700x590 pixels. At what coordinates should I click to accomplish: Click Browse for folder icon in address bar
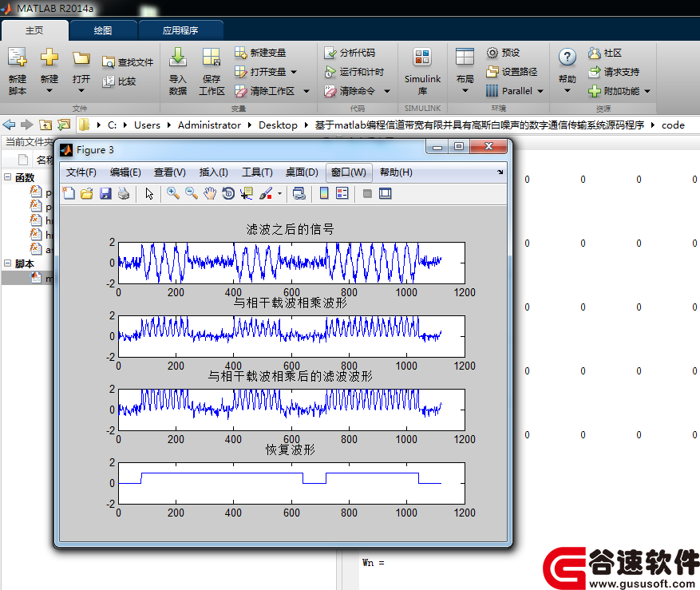pos(64,125)
